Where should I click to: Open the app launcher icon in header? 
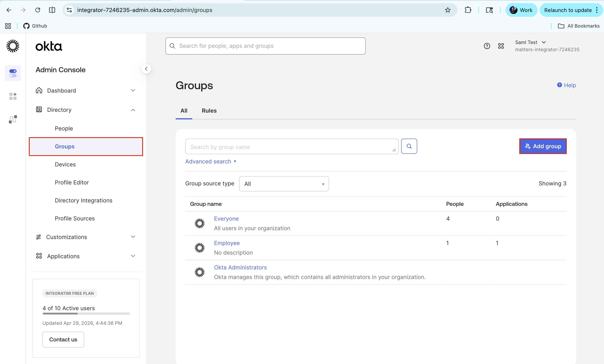tap(501, 46)
